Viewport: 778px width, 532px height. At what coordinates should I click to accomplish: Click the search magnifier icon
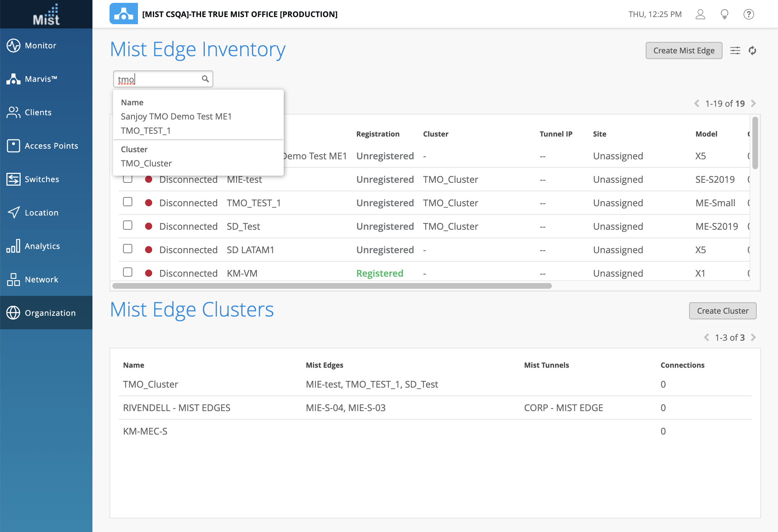pos(205,79)
